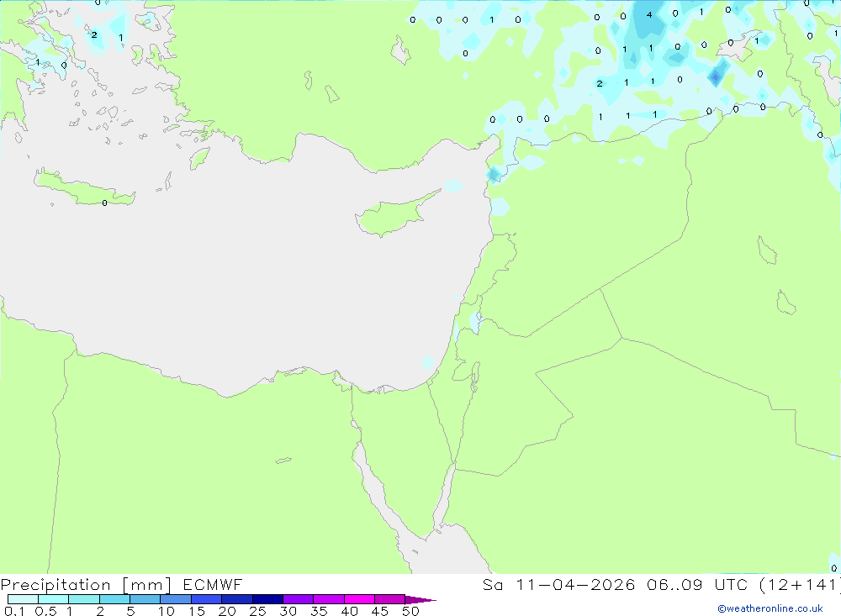Select the 45–50 mm dark magenta swatch
The height and width of the screenshot is (616, 841).
pos(389,599)
